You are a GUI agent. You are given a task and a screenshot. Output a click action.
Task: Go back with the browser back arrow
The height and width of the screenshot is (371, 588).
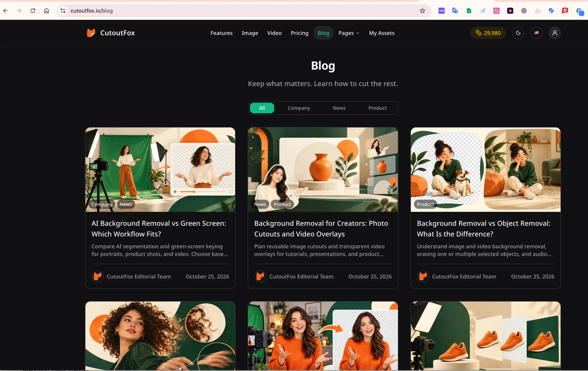tap(5, 10)
